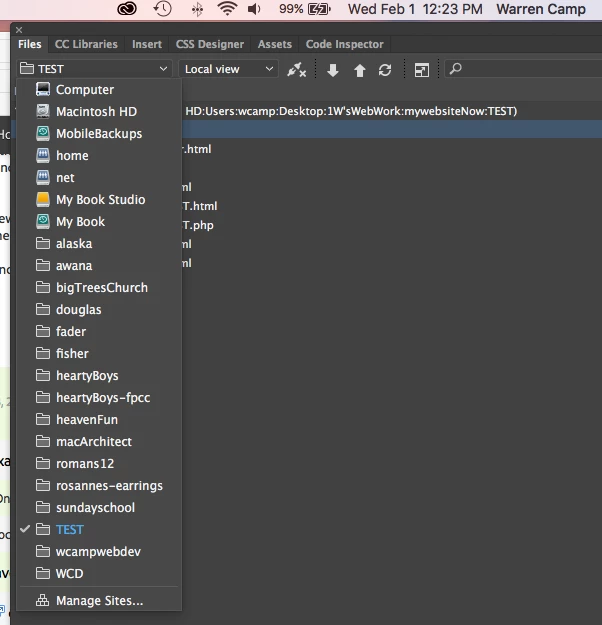Image resolution: width=602 pixels, height=625 pixels.
Task: Click the Expand panel to show both sites icon
Action: (422, 70)
